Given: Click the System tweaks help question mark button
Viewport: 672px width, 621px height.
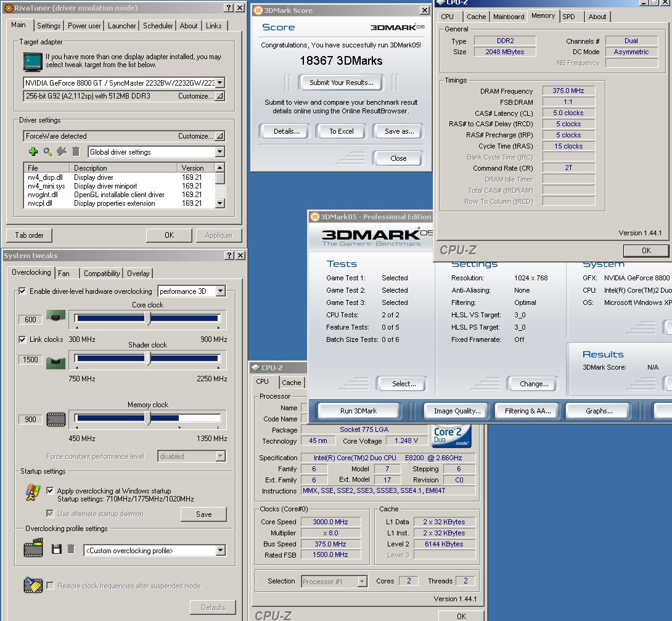Looking at the screenshot, I should click(230, 255).
